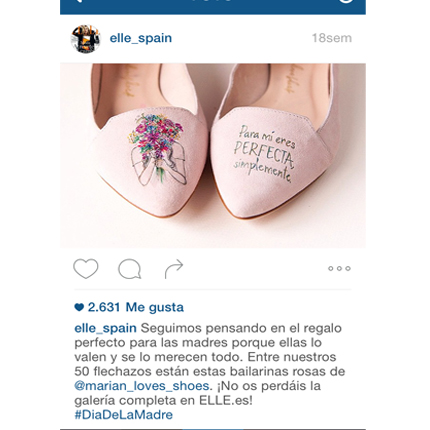This screenshot has width=430, height=430.
Task: Tap the small blue heart beside 2.631
Action: click(x=79, y=307)
